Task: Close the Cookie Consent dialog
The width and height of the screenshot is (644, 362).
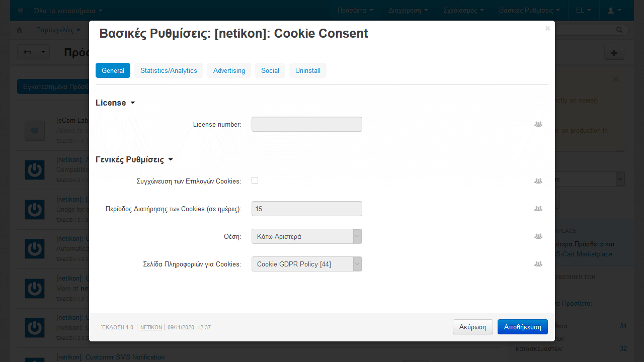Action: tap(547, 29)
